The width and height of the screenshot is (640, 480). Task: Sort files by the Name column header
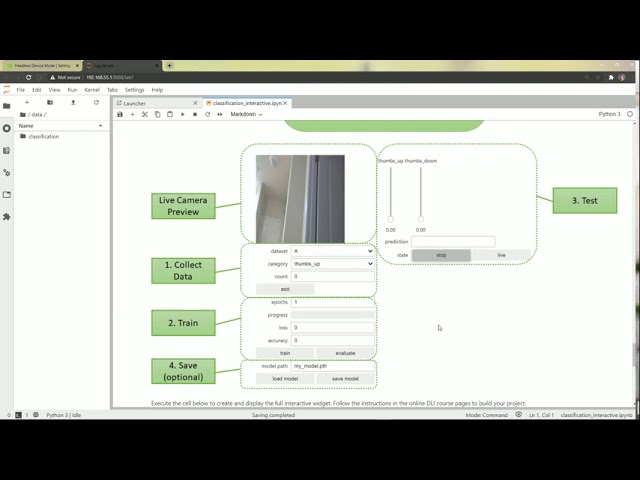pyautogui.click(x=60, y=126)
